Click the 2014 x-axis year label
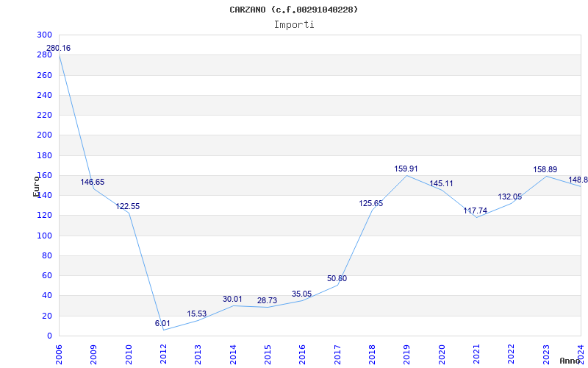This screenshot has height=368, width=588. 233,355
